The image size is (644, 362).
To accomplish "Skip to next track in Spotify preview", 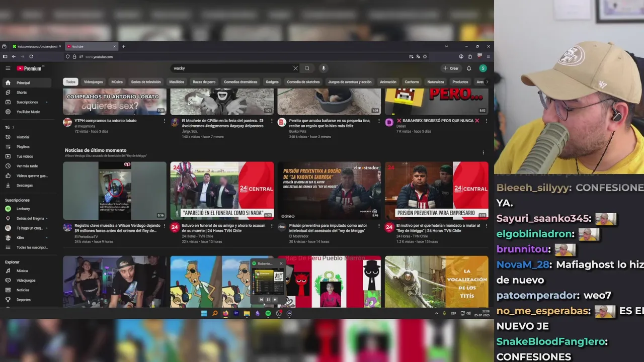I will [275, 300].
